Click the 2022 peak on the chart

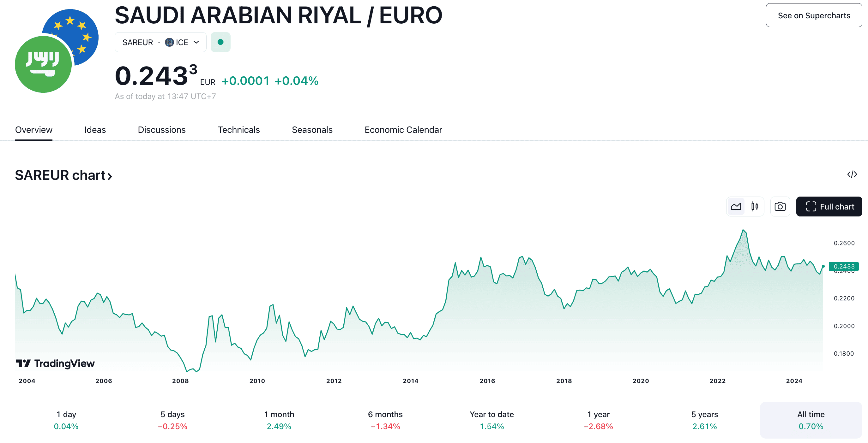[x=743, y=230]
